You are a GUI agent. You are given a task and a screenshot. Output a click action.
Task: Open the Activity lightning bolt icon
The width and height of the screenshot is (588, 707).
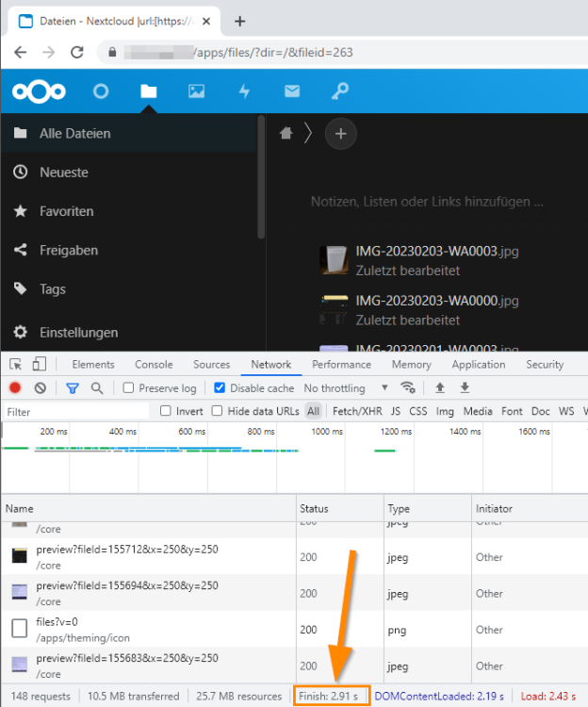[244, 91]
